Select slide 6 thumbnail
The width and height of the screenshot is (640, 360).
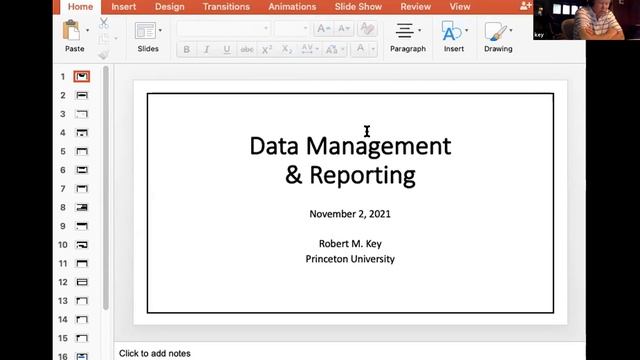[82, 170]
